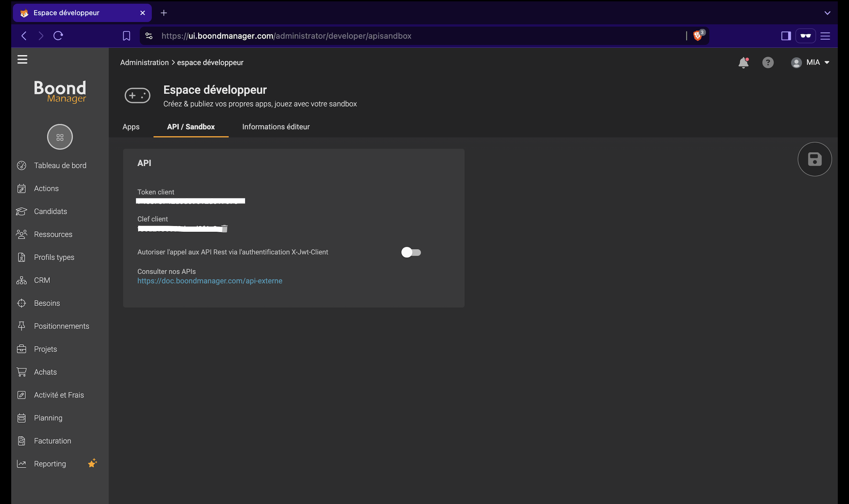Open the Informations éditeur tab
Image resolution: width=849 pixels, height=504 pixels.
click(276, 127)
